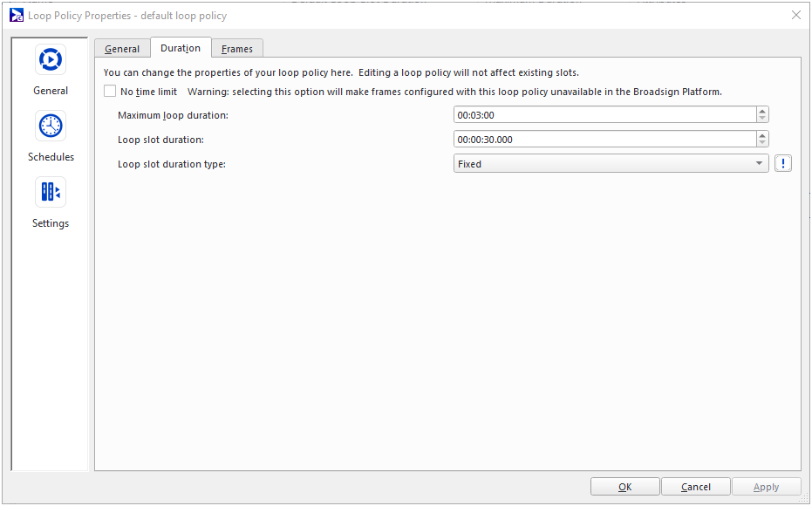Click the Apply button
The height and width of the screenshot is (506, 812).
pyautogui.click(x=766, y=487)
